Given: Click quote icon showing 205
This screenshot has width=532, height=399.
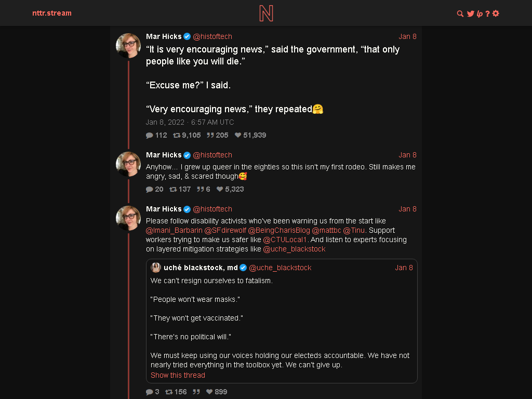Looking at the screenshot, I should point(210,136).
